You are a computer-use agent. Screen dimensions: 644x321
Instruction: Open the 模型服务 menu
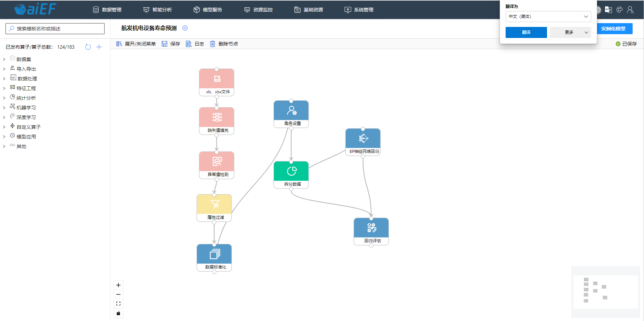[208, 10]
